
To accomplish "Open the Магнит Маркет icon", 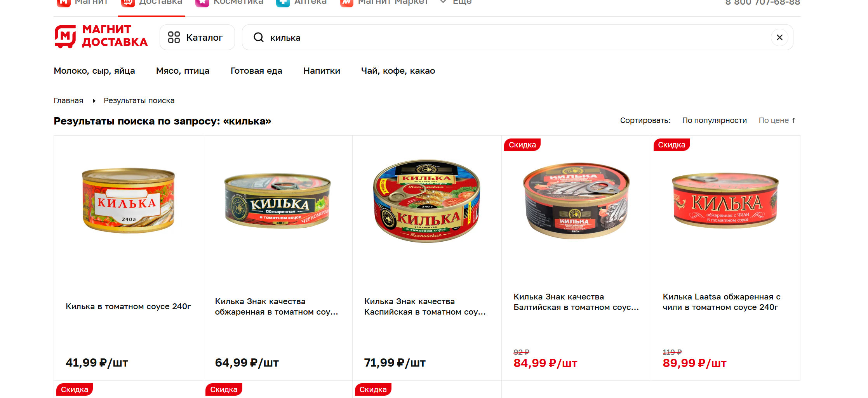I will [x=346, y=2].
